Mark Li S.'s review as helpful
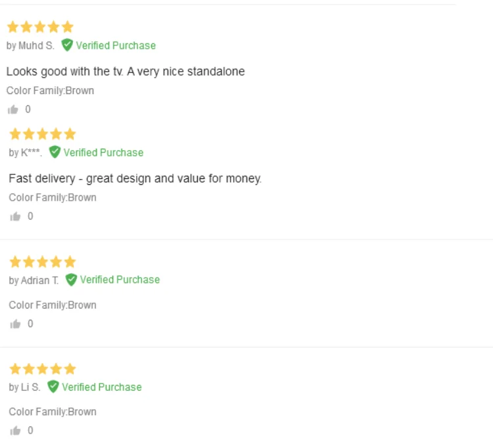 click(x=15, y=432)
